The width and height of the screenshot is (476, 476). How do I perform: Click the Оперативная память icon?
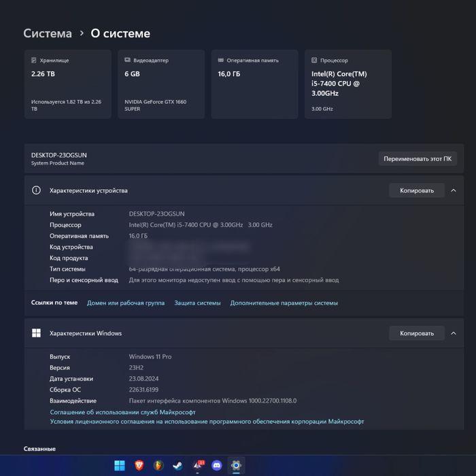[221, 60]
